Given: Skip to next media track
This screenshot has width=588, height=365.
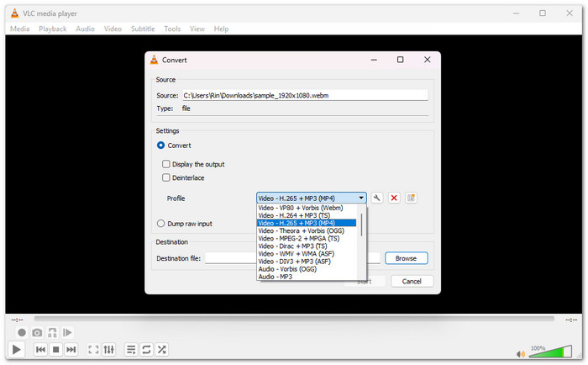Looking at the screenshot, I should pos(71,350).
